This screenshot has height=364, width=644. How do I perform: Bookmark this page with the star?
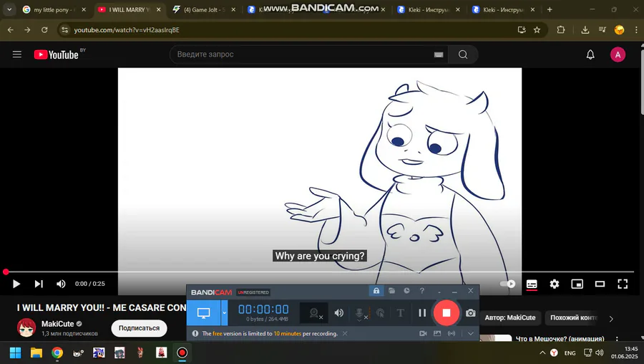(537, 29)
